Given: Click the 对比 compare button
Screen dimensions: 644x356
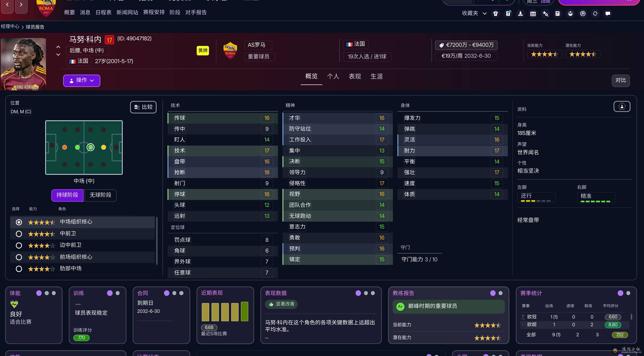Looking at the screenshot, I should click(x=620, y=80).
